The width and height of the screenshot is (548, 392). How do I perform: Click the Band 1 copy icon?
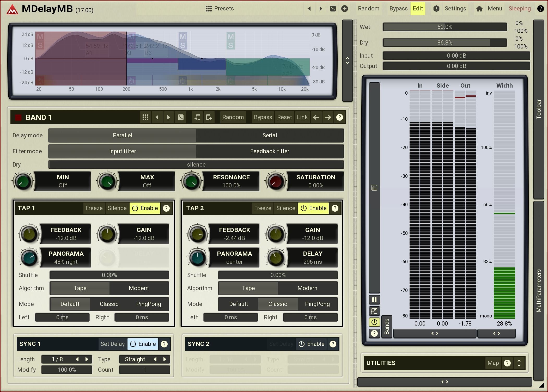[197, 117]
